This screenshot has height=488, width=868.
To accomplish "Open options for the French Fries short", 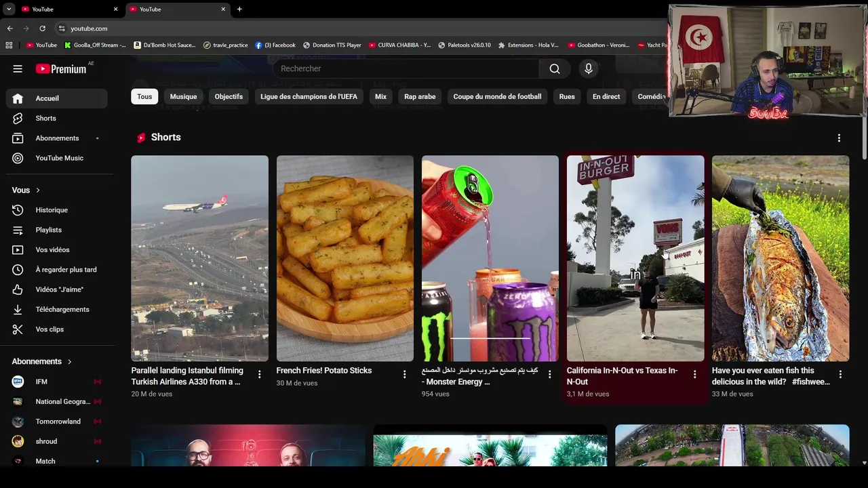I will click(404, 374).
